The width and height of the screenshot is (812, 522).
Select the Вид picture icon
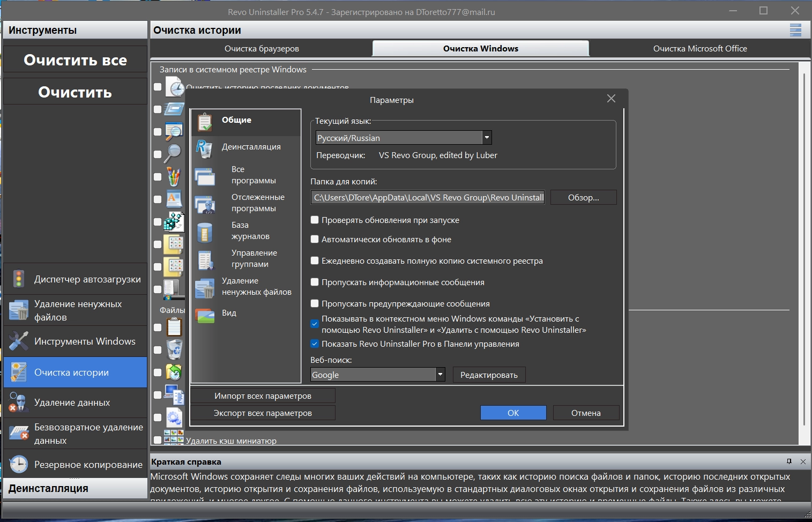click(205, 315)
